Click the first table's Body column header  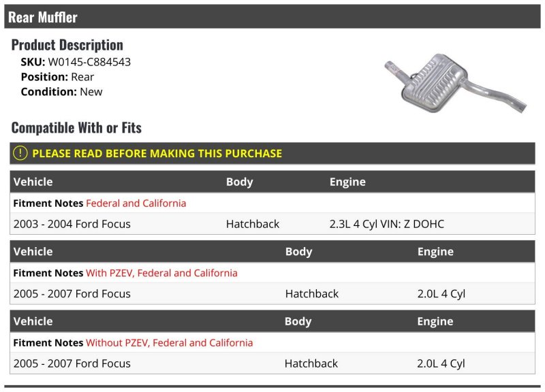pos(240,182)
